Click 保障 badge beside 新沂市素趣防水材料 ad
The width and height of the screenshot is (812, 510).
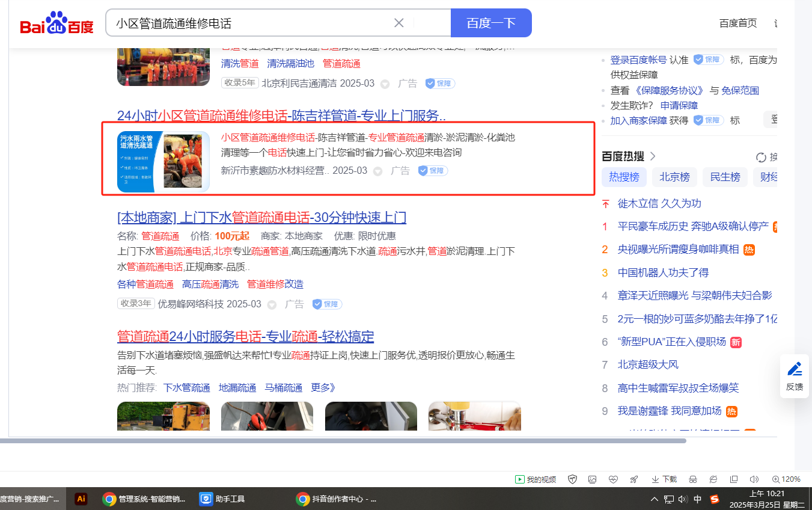[433, 171]
